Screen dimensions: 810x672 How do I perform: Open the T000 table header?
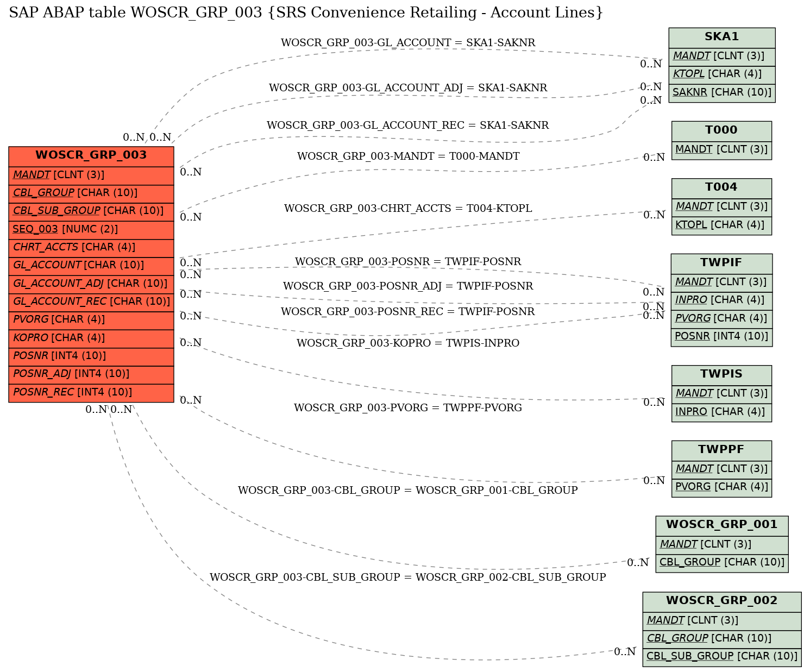(x=721, y=131)
